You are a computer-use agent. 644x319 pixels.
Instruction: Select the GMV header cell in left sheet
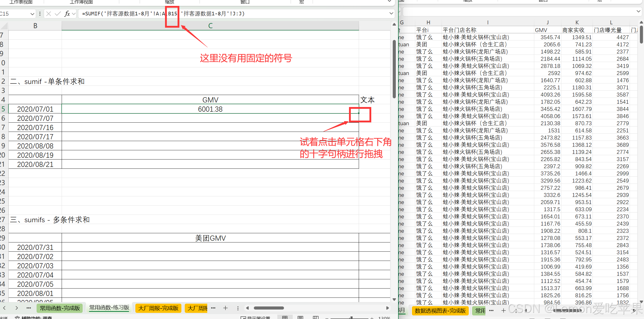pyautogui.click(x=210, y=100)
